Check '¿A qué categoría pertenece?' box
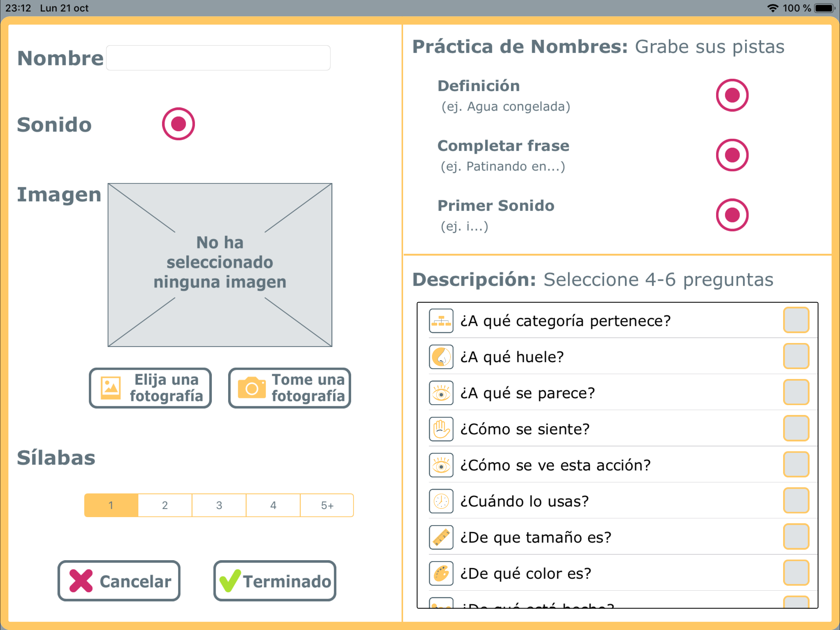 point(796,320)
